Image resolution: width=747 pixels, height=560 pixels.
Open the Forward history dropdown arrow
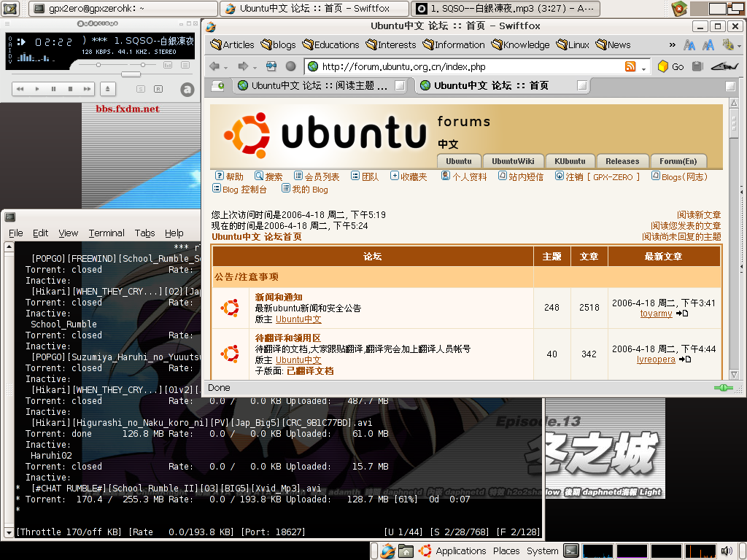click(255, 68)
